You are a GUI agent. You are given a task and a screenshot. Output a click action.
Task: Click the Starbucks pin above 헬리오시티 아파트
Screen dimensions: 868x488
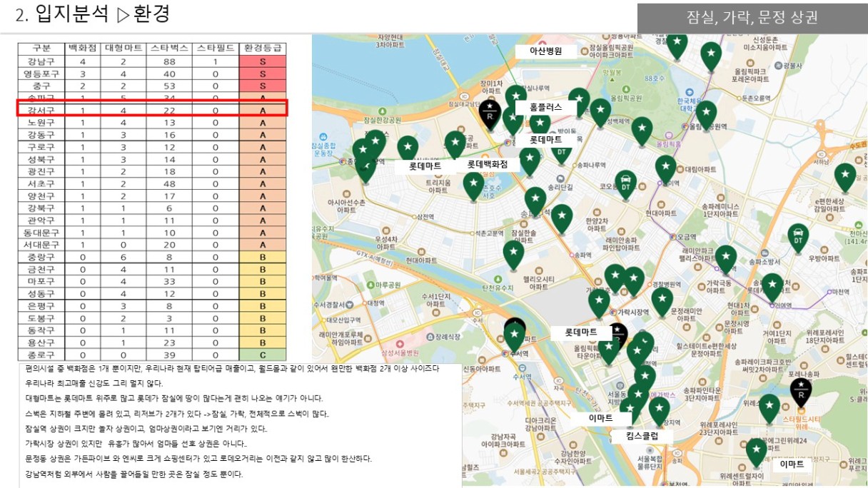click(x=513, y=255)
